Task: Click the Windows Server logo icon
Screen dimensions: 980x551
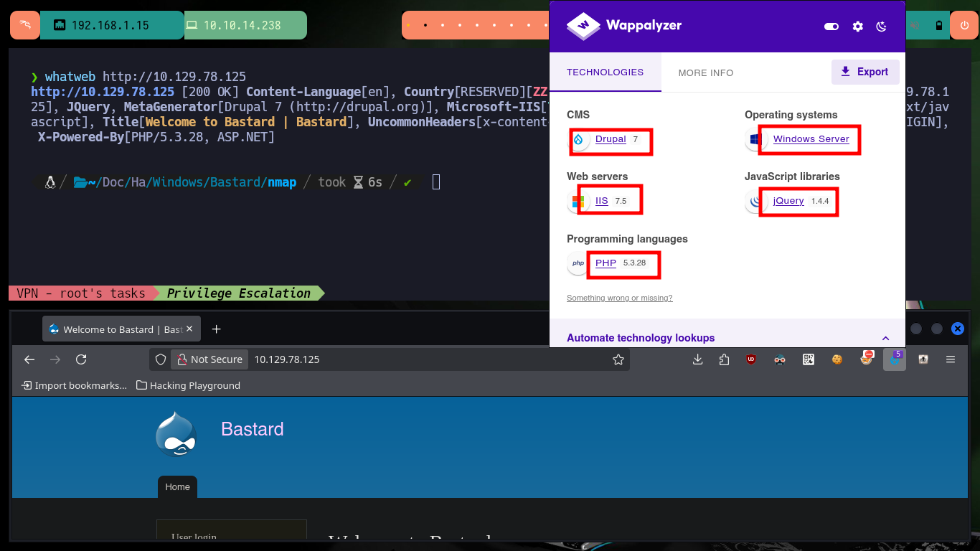Action: [755, 140]
